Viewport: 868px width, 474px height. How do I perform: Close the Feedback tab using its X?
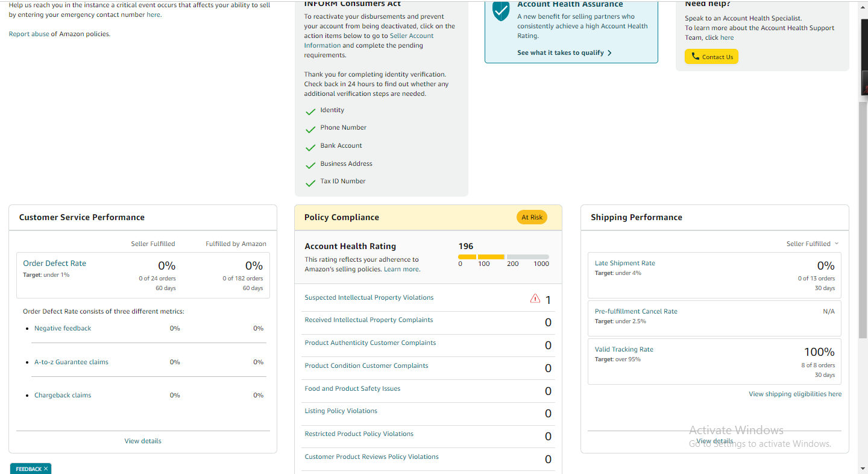[x=46, y=469]
